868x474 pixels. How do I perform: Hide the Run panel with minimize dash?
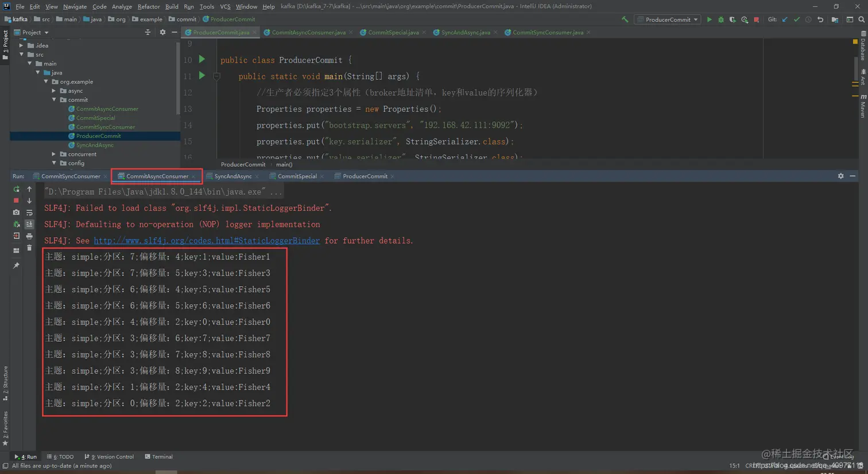[x=852, y=176]
